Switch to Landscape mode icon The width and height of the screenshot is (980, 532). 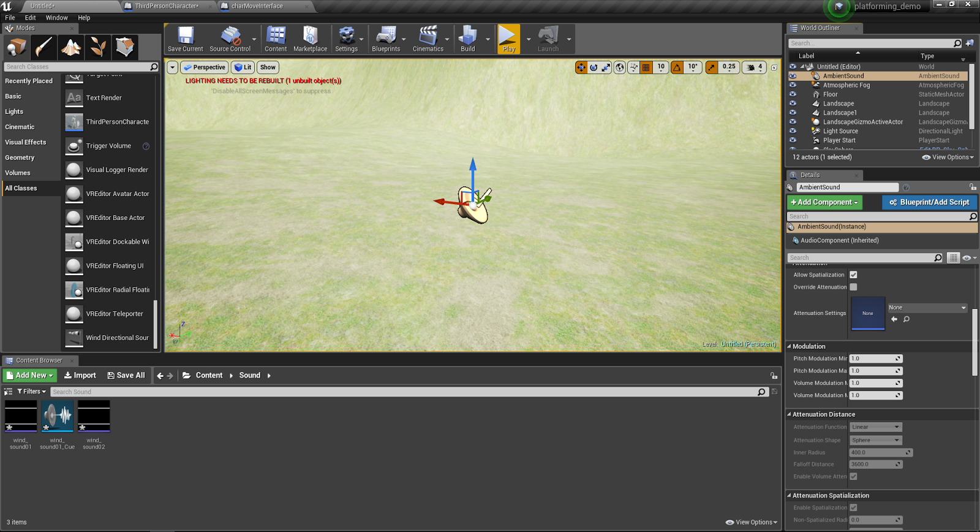click(71, 47)
